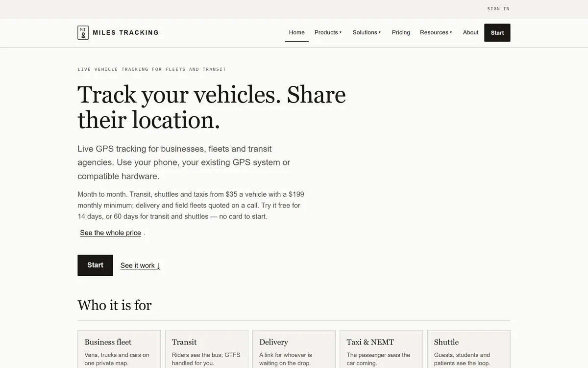Click the Live GPS tracking paragraph

184,162
